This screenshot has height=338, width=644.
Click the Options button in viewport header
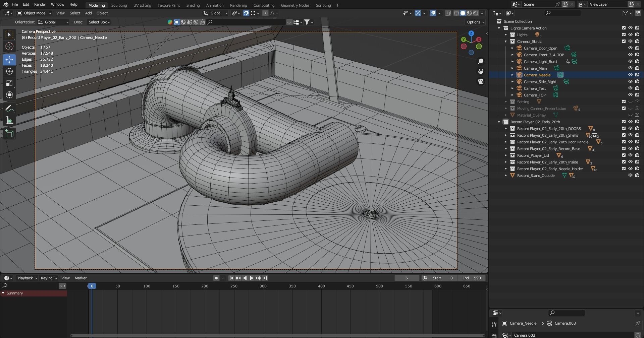[x=475, y=22]
